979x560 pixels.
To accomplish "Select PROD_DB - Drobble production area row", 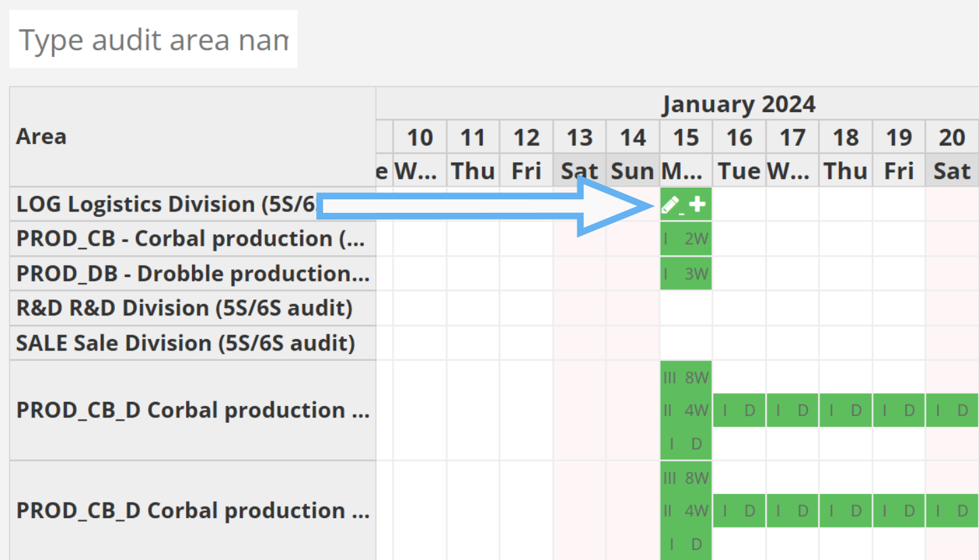I will [192, 274].
